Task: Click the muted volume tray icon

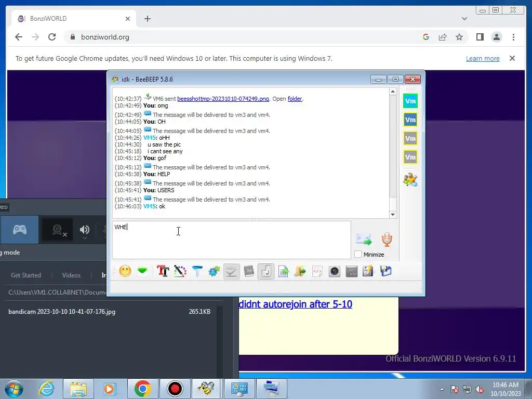Action: click(480, 389)
